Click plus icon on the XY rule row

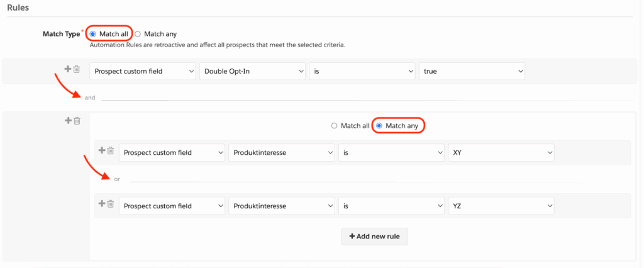click(x=102, y=150)
